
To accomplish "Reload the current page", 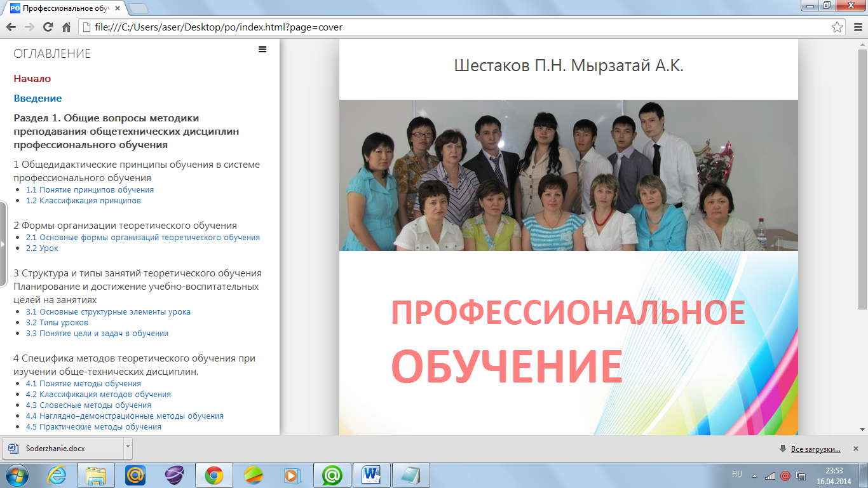I will [x=48, y=27].
